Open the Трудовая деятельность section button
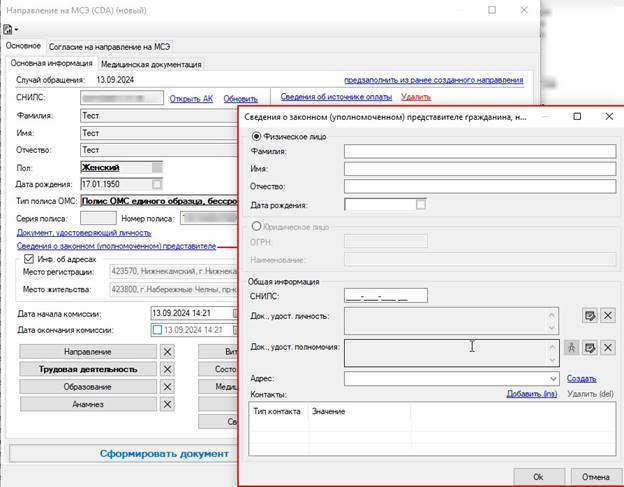This screenshot has width=624, height=487. coord(88,369)
